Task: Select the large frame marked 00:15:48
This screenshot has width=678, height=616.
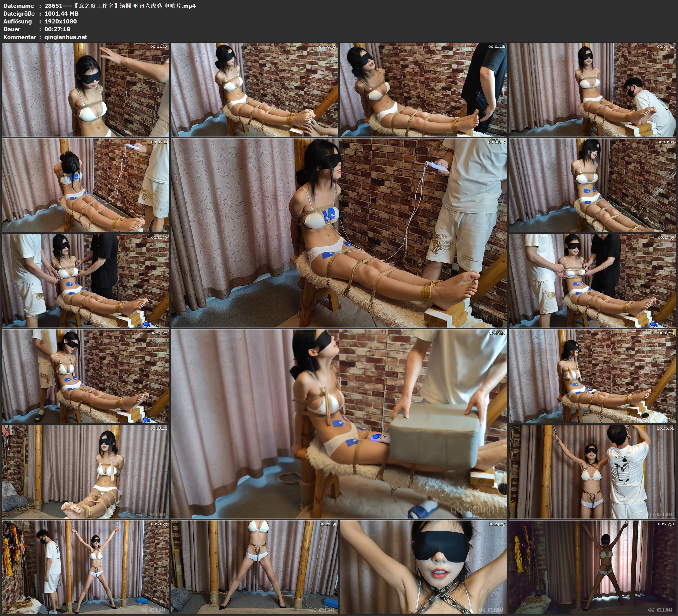Action: point(339,424)
